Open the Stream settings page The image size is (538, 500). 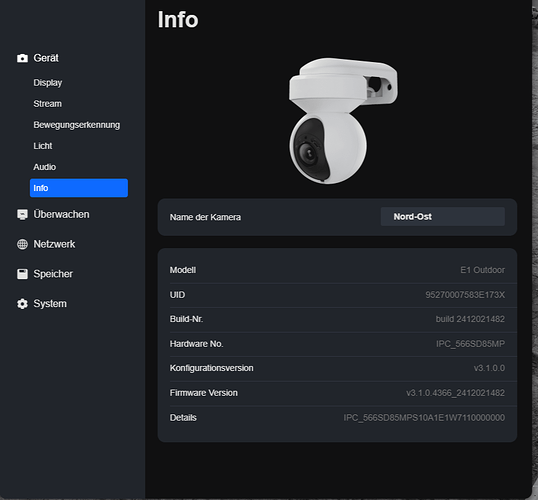click(x=48, y=104)
